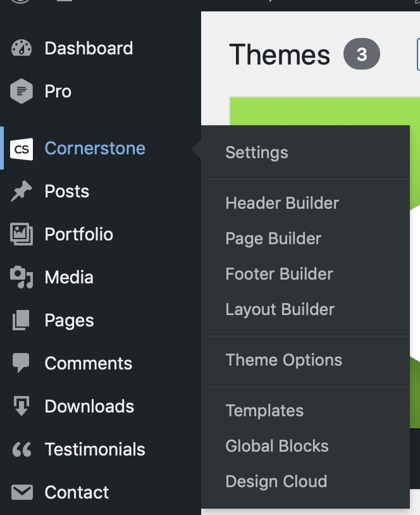
Task: Click the Contact envelope icon
Action: click(22, 493)
